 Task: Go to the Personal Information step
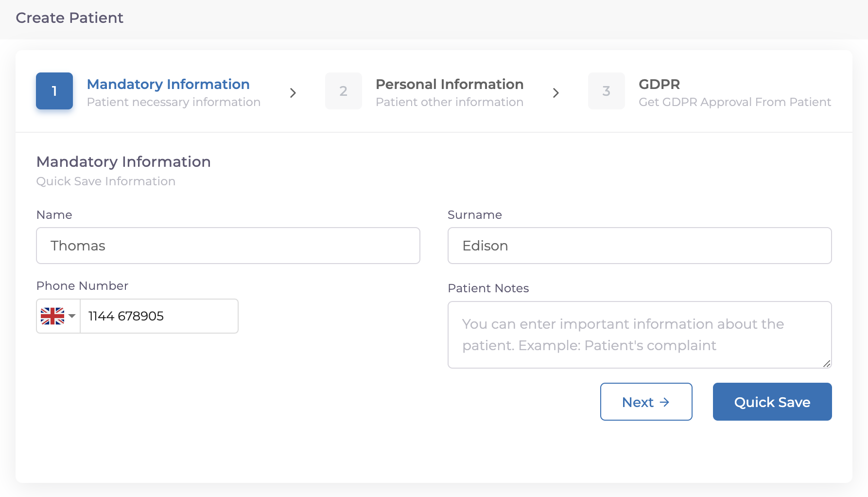click(x=449, y=85)
